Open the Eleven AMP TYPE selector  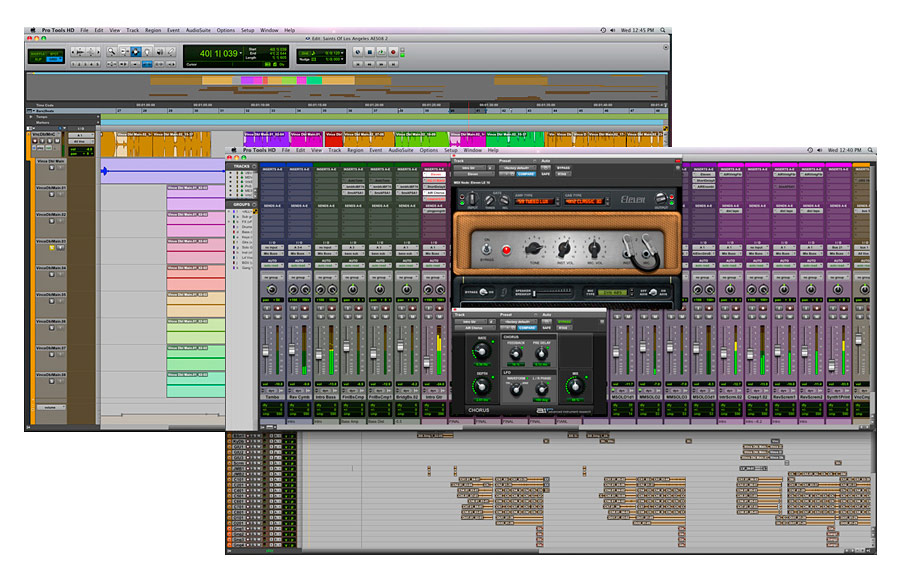[537, 202]
